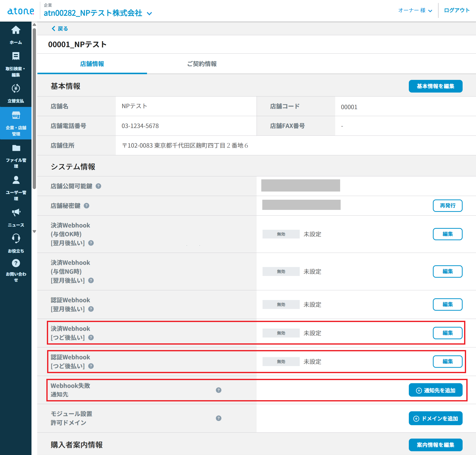
Task: Click 基本情報を編集 button
Action: [435, 86]
